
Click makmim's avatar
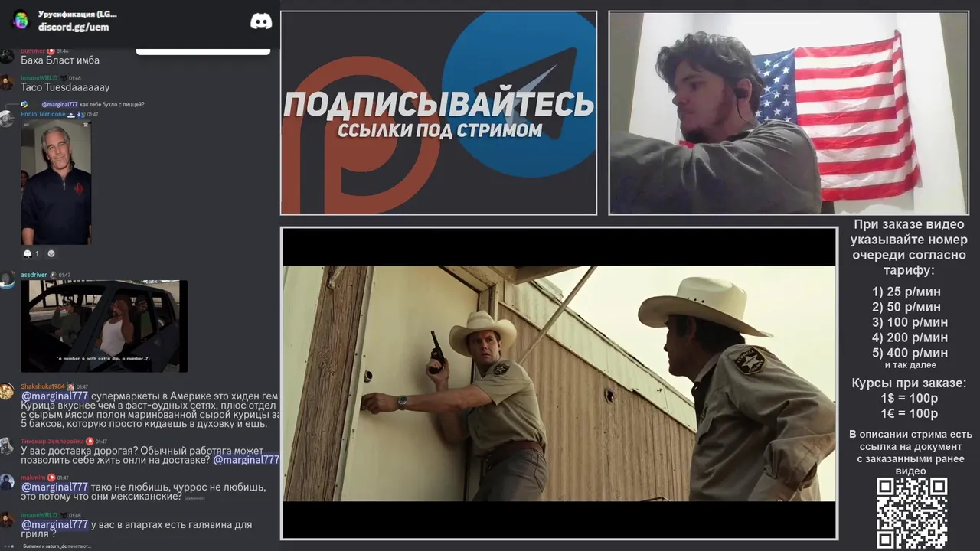pyautogui.click(x=6, y=482)
